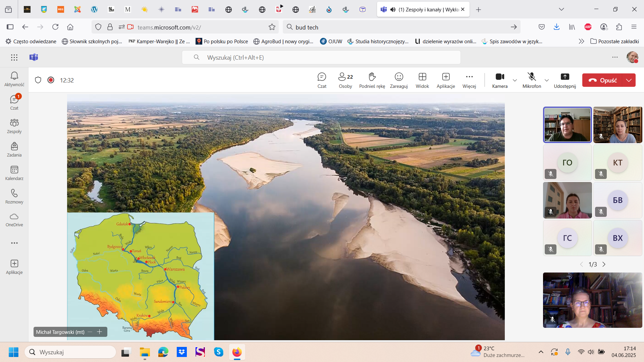Expand the Opuść leave options arrow

click(629, 80)
